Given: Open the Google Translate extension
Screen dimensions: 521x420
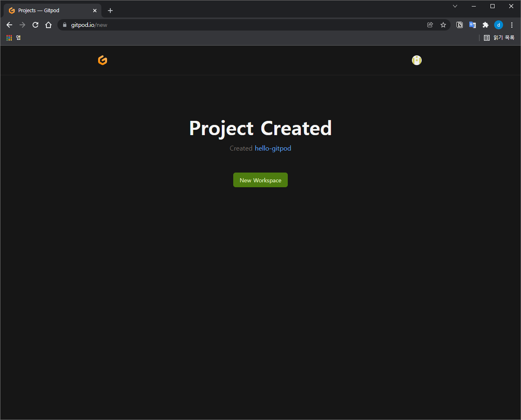Looking at the screenshot, I should point(473,25).
